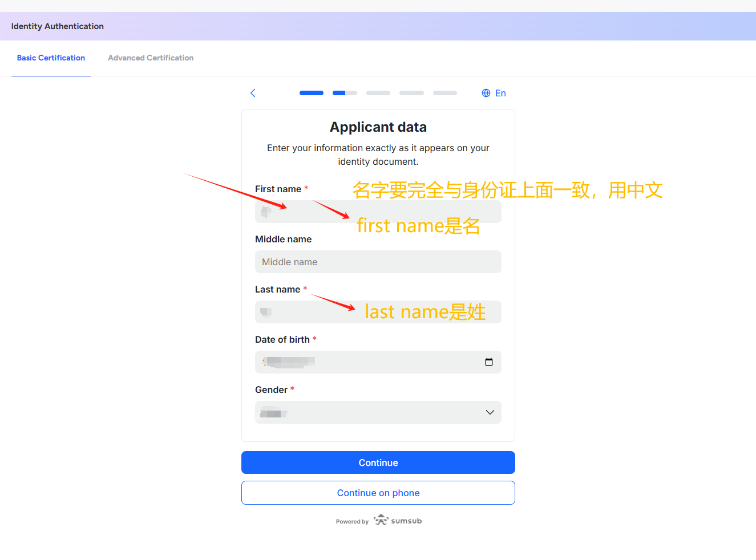Select the Basic Certification tab

click(x=51, y=58)
